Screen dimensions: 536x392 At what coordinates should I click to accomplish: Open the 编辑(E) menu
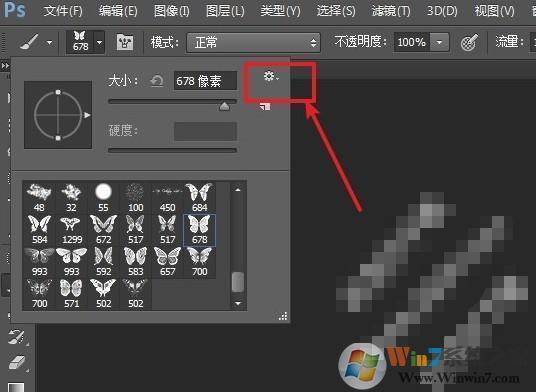[118, 11]
